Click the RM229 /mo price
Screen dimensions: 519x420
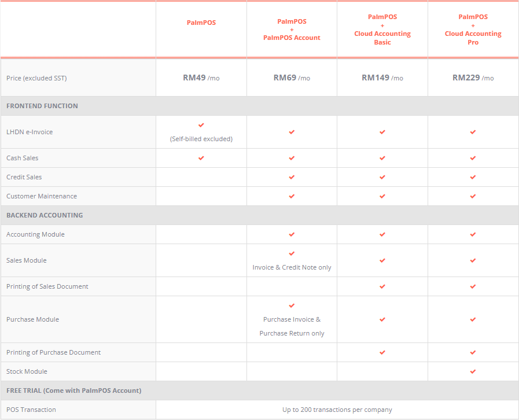click(x=473, y=78)
